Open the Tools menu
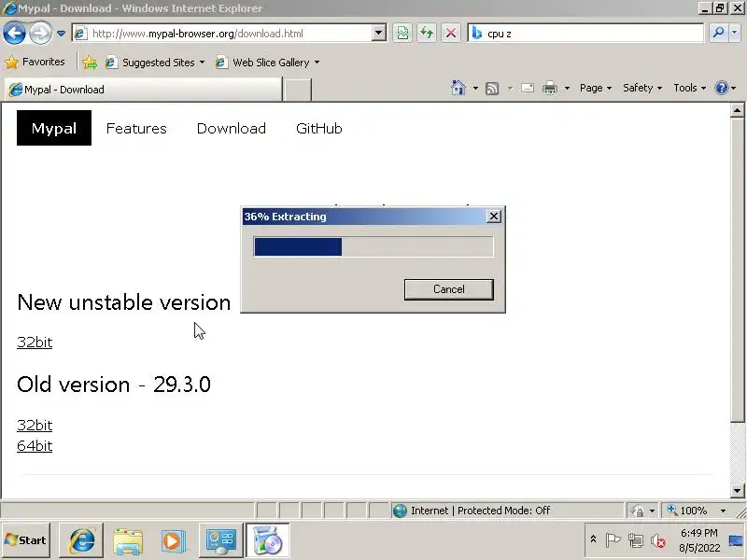This screenshot has height=560, width=747. point(689,88)
